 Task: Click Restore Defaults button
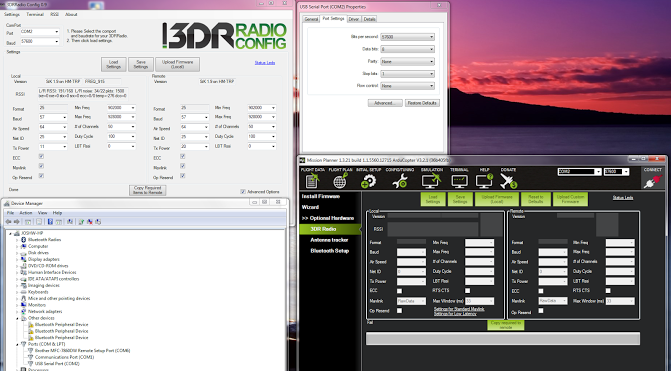click(x=422, y=103)
